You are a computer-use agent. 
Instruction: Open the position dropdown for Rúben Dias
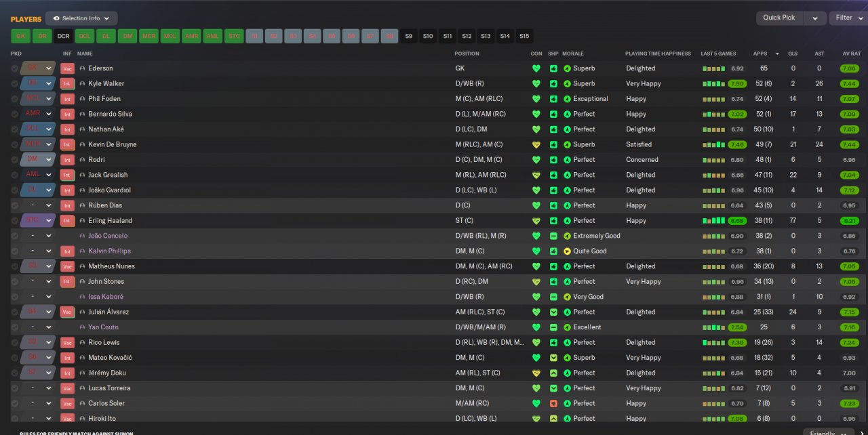tap(49, 205)
